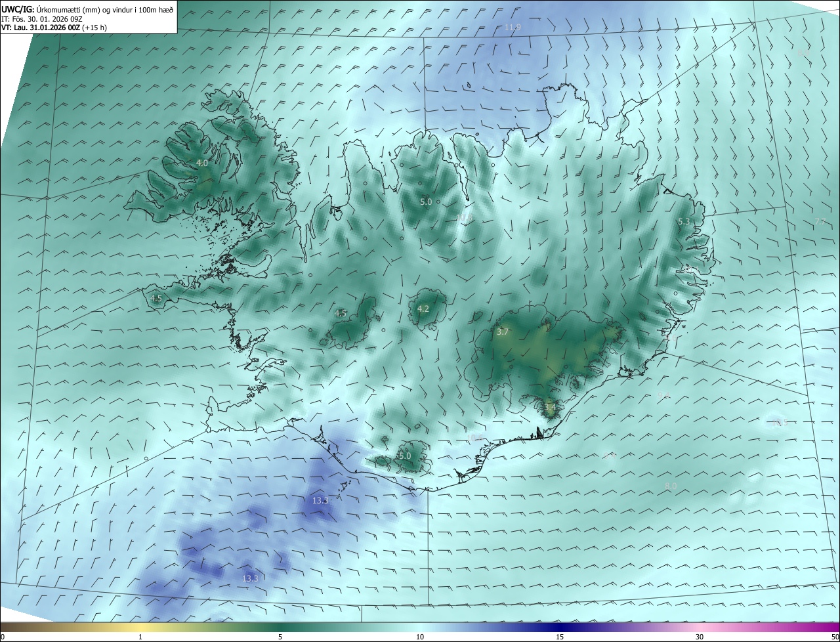840x642 pixels.
Task: Click the "10" tick on the color scale
Action: [x=420, y=637]
